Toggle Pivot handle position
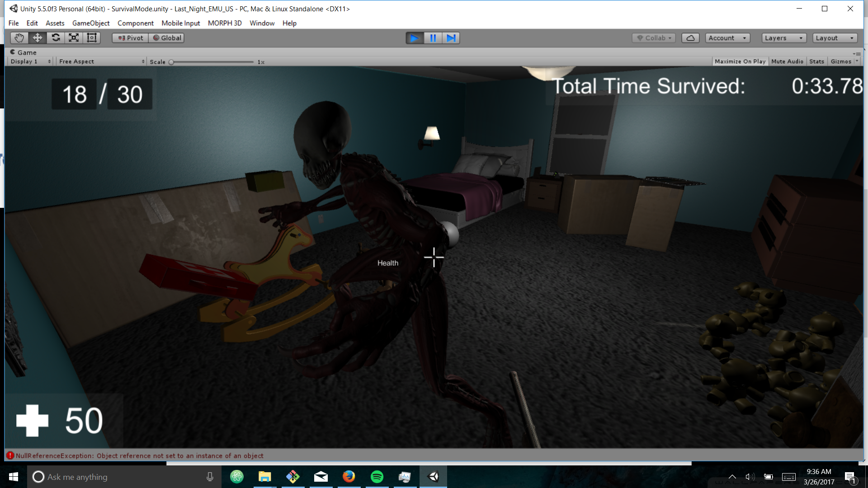 tap(130, 38)
